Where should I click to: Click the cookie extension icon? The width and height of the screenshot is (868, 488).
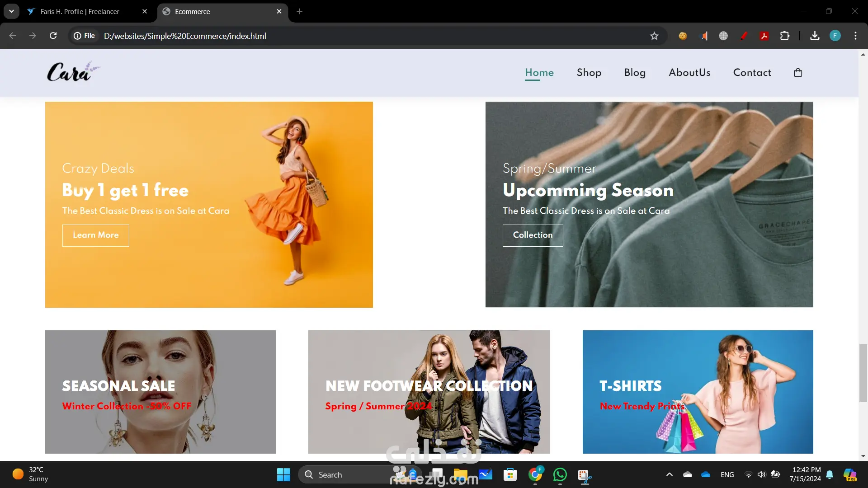click(683, 36)
